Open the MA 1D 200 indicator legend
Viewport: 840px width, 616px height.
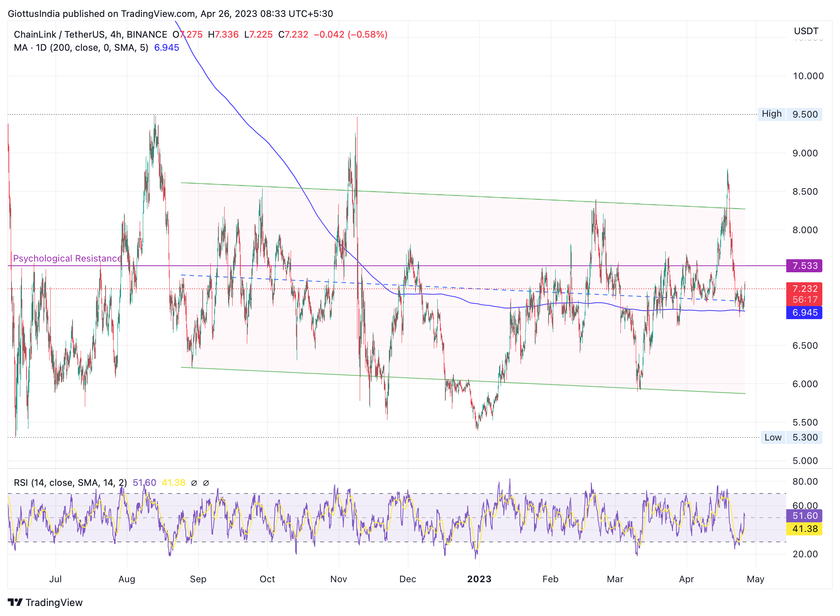[81, 48]
